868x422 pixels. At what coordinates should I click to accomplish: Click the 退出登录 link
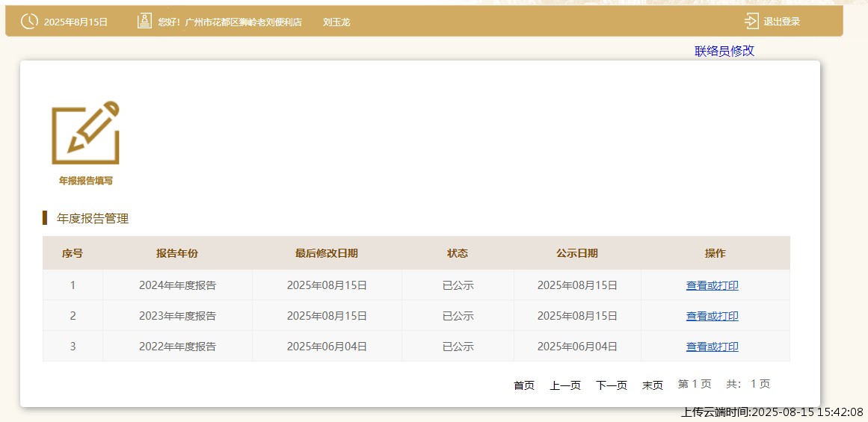[x=781, y=22]
